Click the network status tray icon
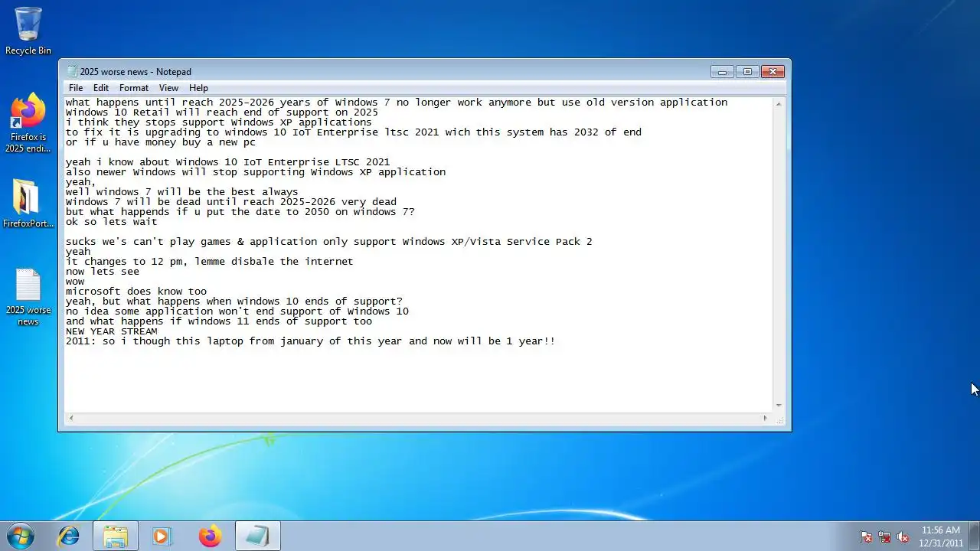The height and width of the screenshot is (551, 980). coord(884,537)
